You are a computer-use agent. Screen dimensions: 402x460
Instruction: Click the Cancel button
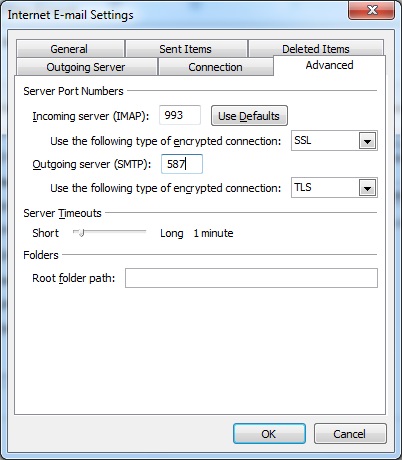pos(350,434)
